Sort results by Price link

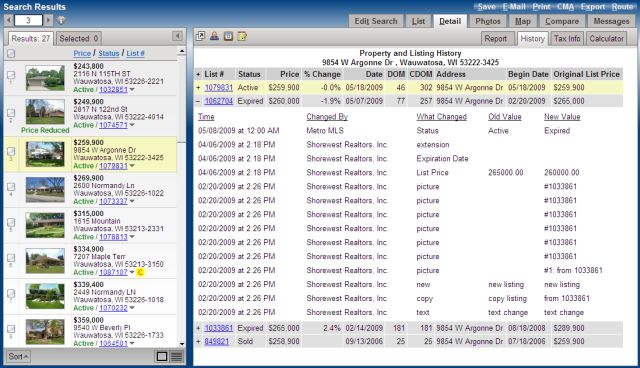point(82,53)
